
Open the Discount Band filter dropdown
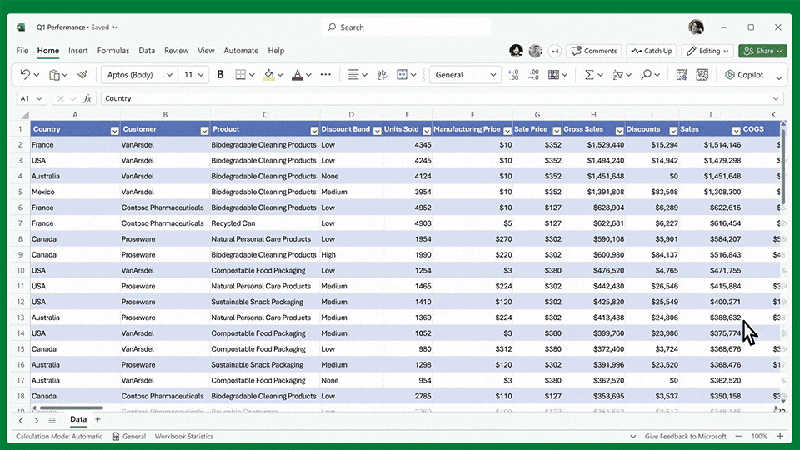click(x=377, y=130)
